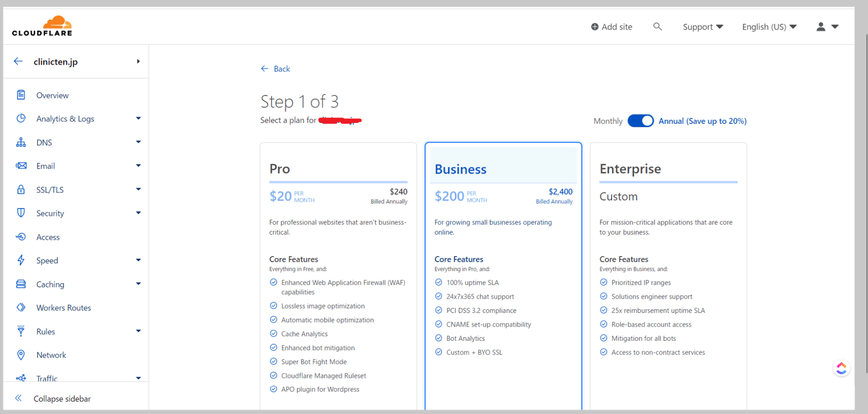Click the Caching storage icon
Viewport: 868px width, 414px height.
(x=21, y=284)
